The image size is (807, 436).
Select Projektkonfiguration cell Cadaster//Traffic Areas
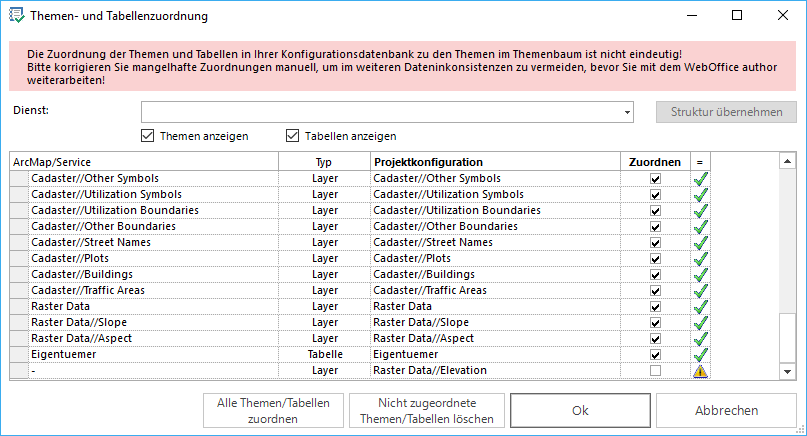(x=495, y=290)
